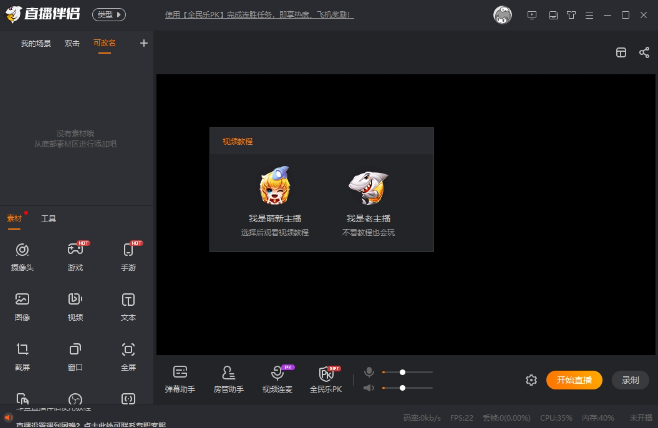Add the 游戏 game capture source

[x=76, y=256]
